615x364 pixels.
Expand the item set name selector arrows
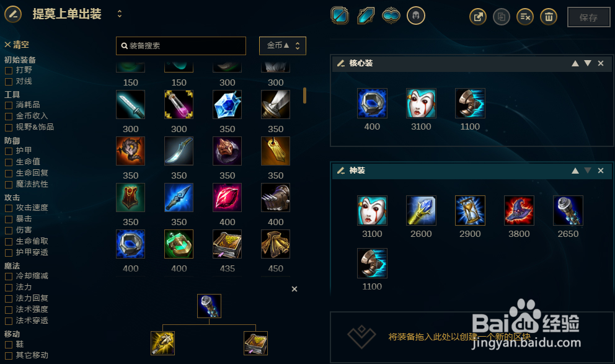pos(120,14)
